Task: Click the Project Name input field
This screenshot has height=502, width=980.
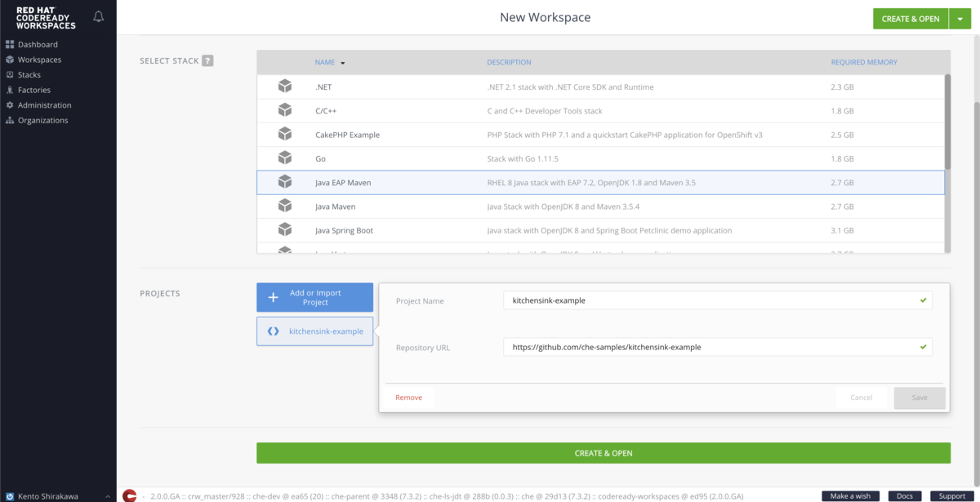Action: pyautogui.click(x=718, y=300)
